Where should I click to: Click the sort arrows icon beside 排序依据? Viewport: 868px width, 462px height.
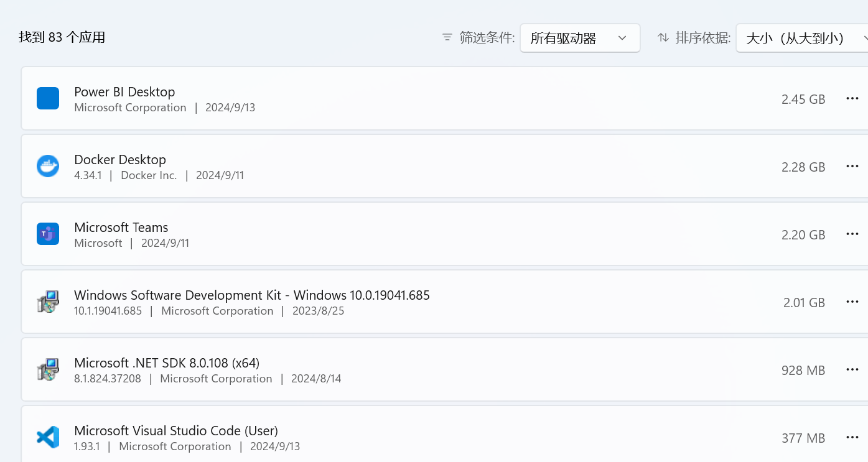[x=663, y=38]
